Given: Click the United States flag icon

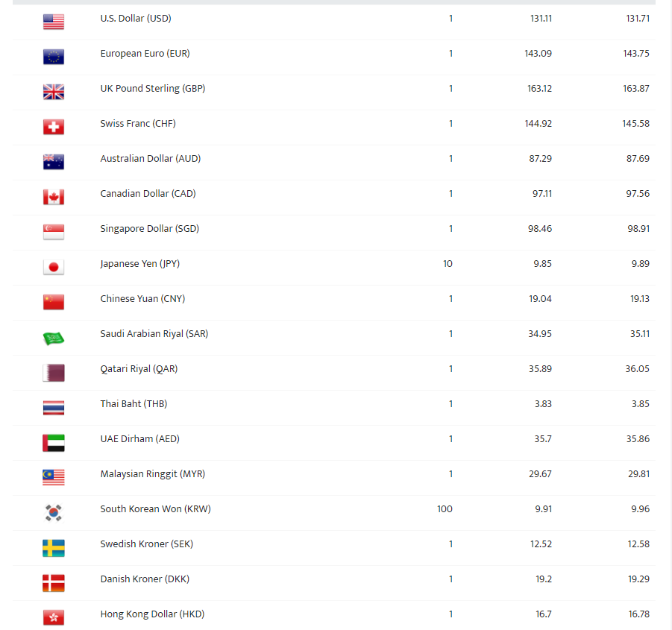Looking at the screenshot, I should coord(54,22).
